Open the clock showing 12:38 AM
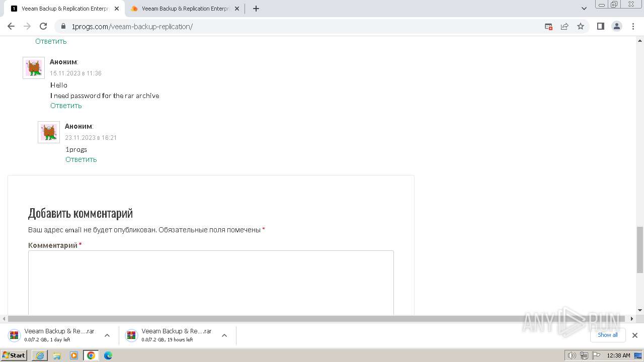 point(618,355)
